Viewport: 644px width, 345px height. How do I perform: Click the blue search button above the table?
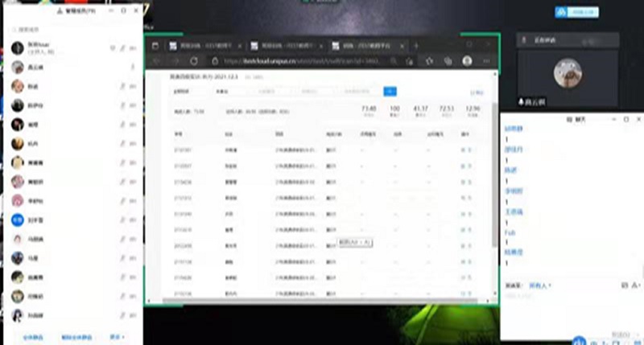click(390, 92)
